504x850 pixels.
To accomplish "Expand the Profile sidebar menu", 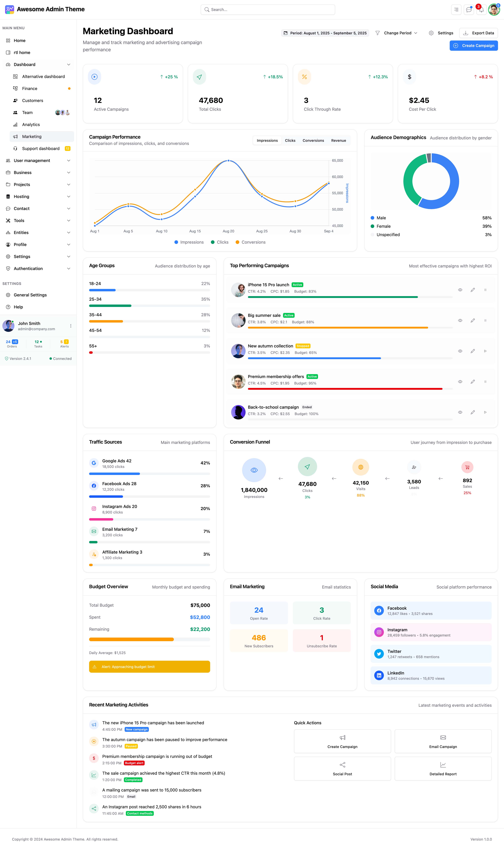I will tap(38, 245).
